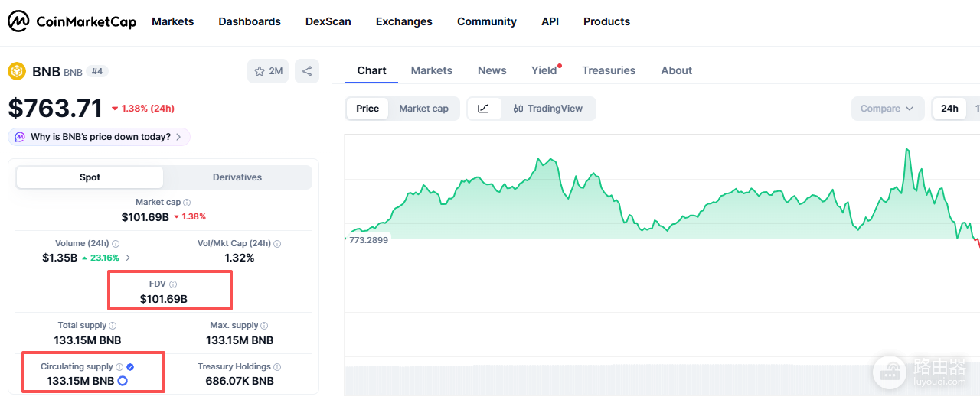This screenshot has height=403, width=980.
Task: Switch to Spot data
Action: [90, 177]
